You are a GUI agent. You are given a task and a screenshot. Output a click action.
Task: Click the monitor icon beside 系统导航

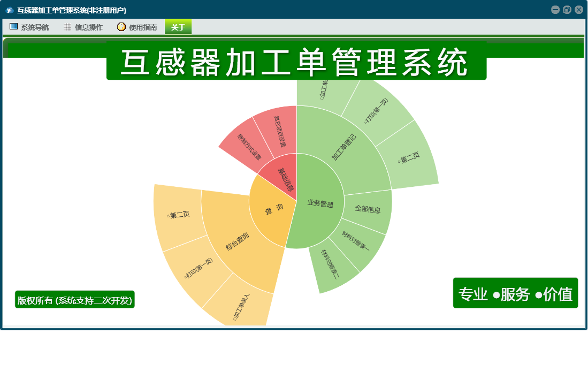(13, 27)
